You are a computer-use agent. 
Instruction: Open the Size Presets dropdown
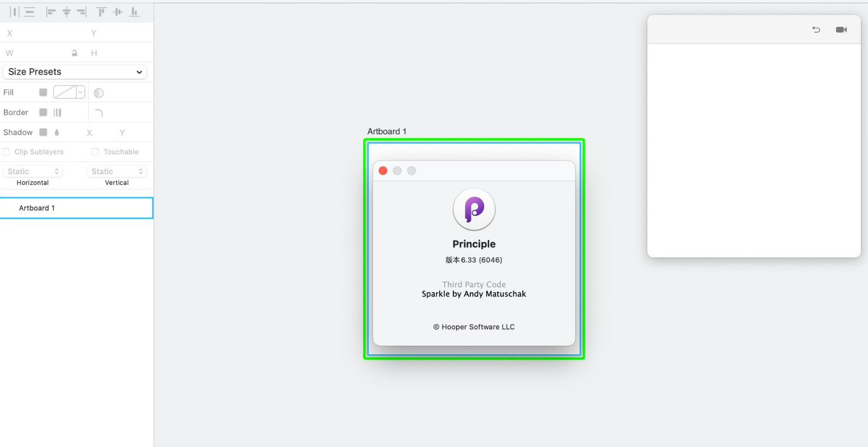point(75,72)
